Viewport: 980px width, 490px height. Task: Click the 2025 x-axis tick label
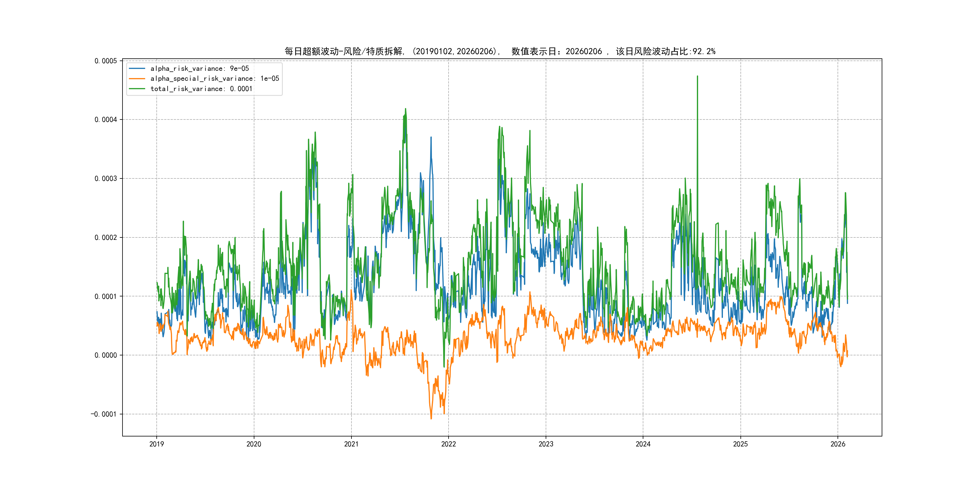point(740,444)
